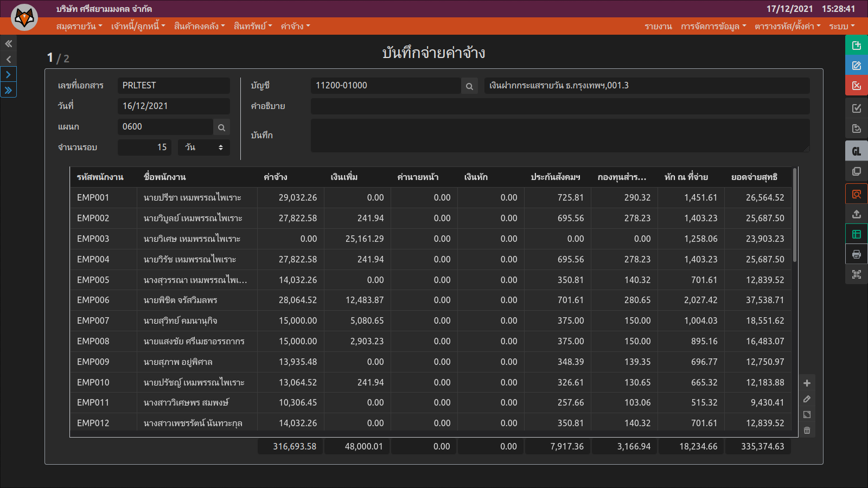
Task: Click employee name นายพิชิต จรัสวิมลพร
Action: (x=180, y=300)
